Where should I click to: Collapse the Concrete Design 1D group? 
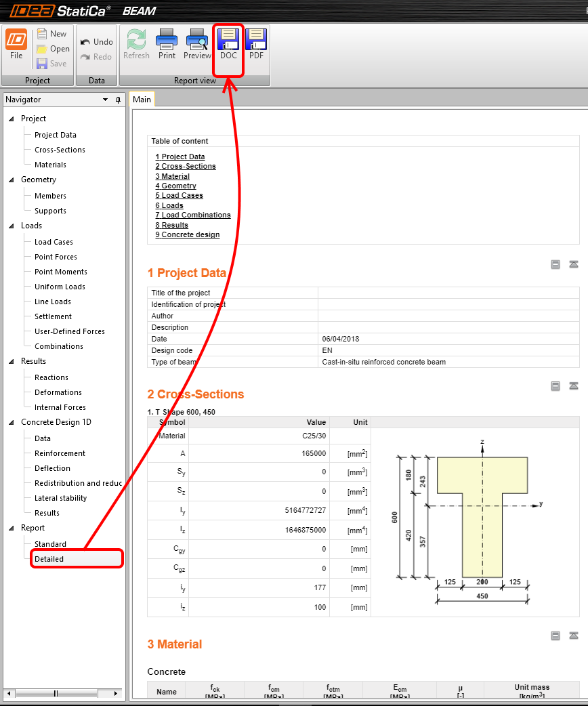click(x=12, y=423)
